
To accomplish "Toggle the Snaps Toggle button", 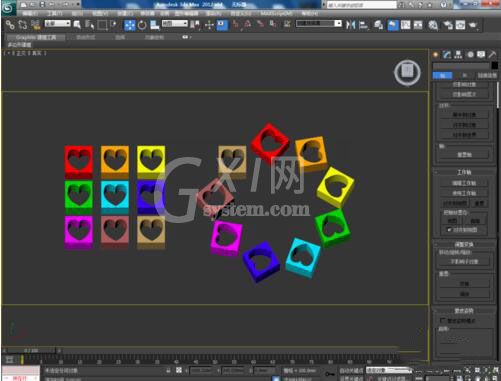I will click(x=235, y=24).
